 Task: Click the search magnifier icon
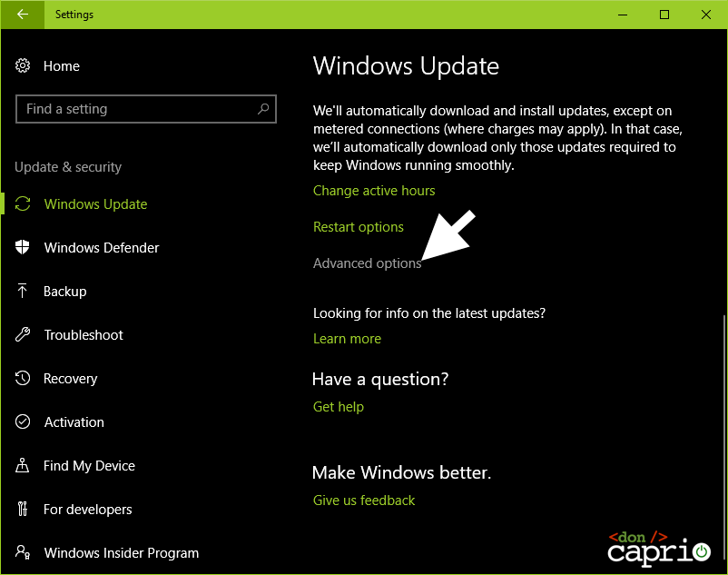point(263,109)
